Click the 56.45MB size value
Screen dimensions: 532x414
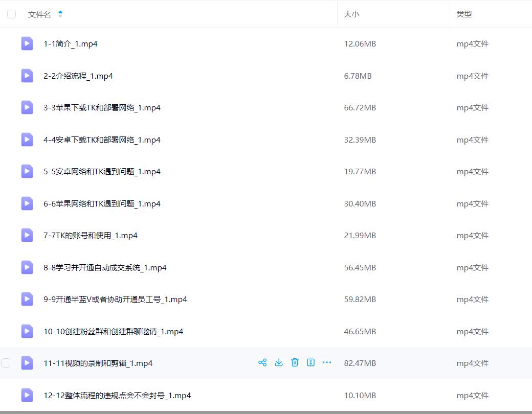point(360,267)
